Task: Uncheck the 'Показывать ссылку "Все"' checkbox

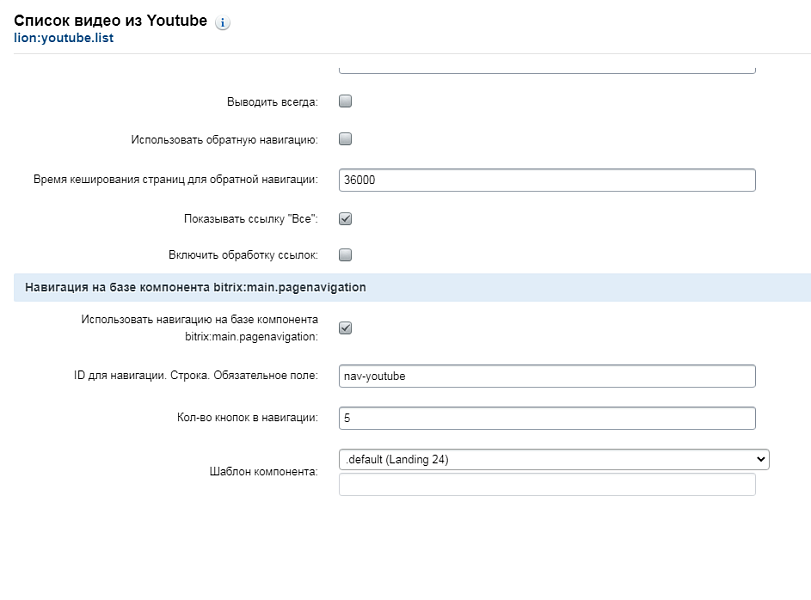Action: (x=345, y=218)
